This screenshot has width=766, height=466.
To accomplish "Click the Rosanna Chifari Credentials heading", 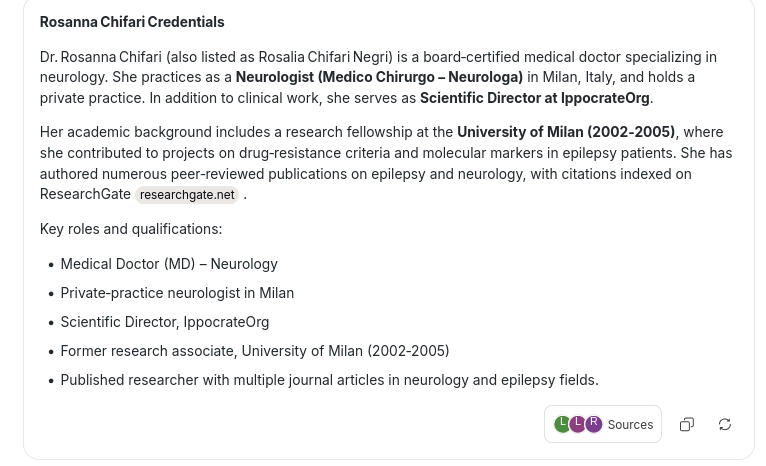I will pos(132,22).
